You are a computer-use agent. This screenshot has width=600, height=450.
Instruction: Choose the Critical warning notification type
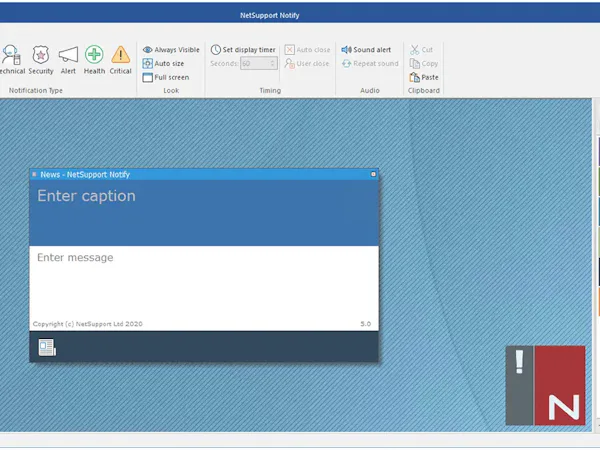121,60
